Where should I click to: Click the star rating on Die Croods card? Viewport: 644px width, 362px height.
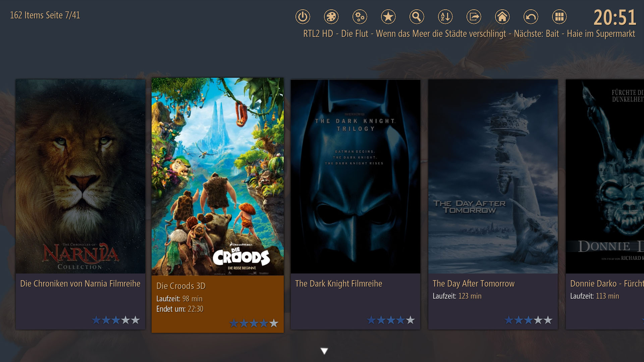point(254,323)
